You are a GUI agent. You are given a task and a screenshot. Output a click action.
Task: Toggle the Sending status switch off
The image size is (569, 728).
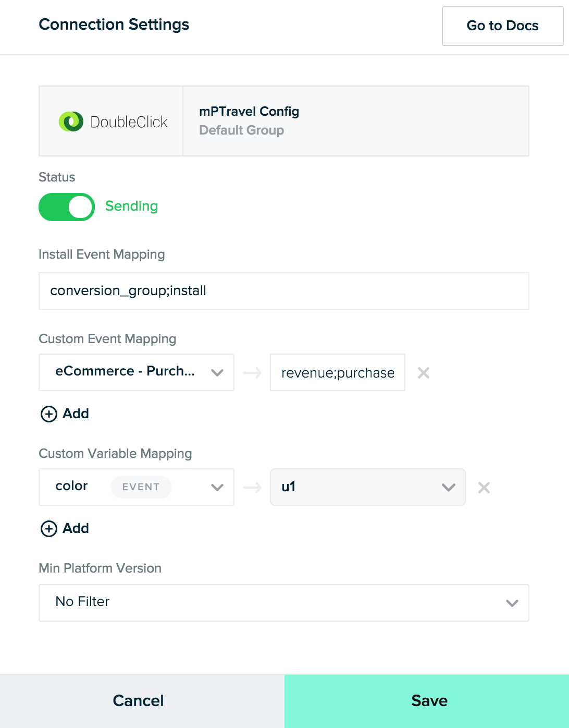67,207
